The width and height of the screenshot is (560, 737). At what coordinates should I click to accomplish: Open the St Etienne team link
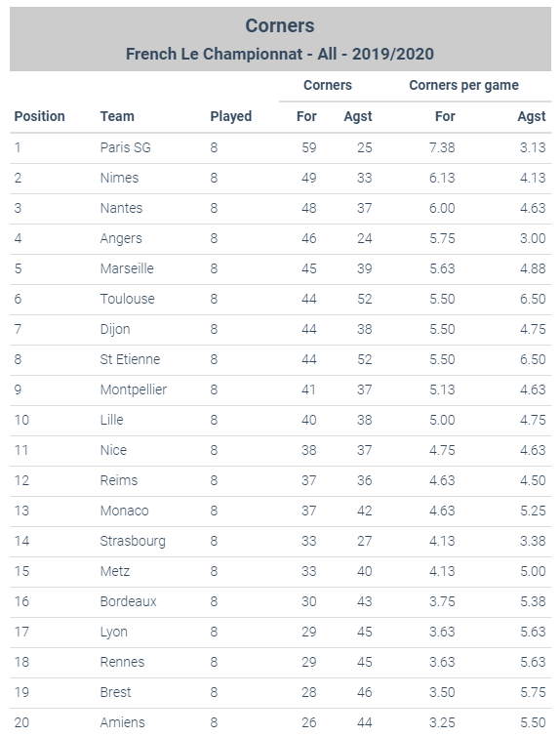[130, 359]
